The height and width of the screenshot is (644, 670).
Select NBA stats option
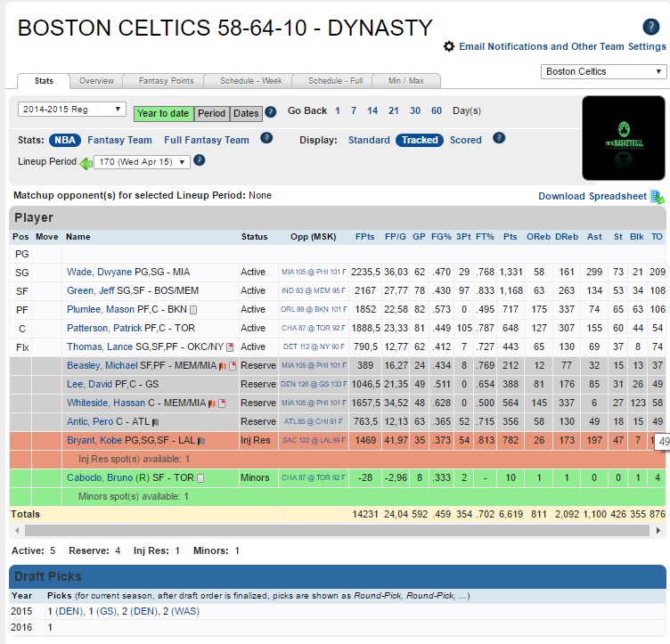(65, 140)
